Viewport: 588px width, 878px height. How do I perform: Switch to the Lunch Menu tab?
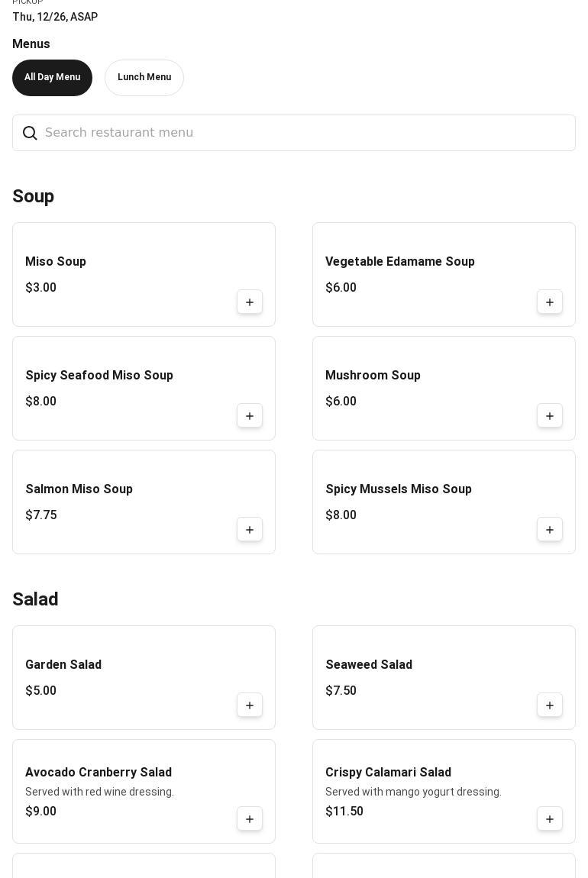tap(144, 78)
